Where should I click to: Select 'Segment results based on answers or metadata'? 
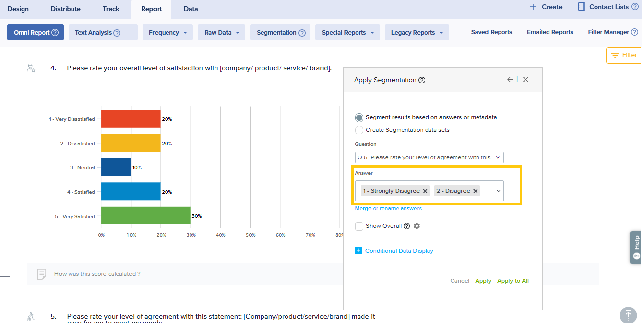tap(359, 118)
